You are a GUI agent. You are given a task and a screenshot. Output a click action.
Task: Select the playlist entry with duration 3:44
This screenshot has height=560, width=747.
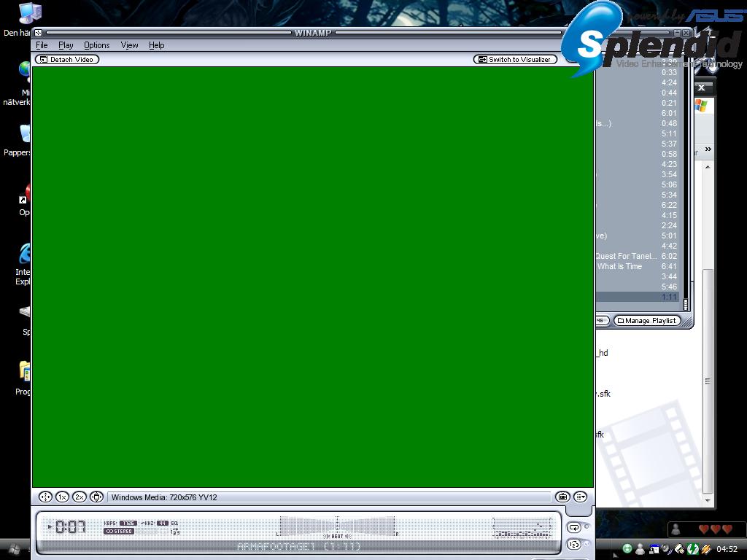(x=638, y=276)
